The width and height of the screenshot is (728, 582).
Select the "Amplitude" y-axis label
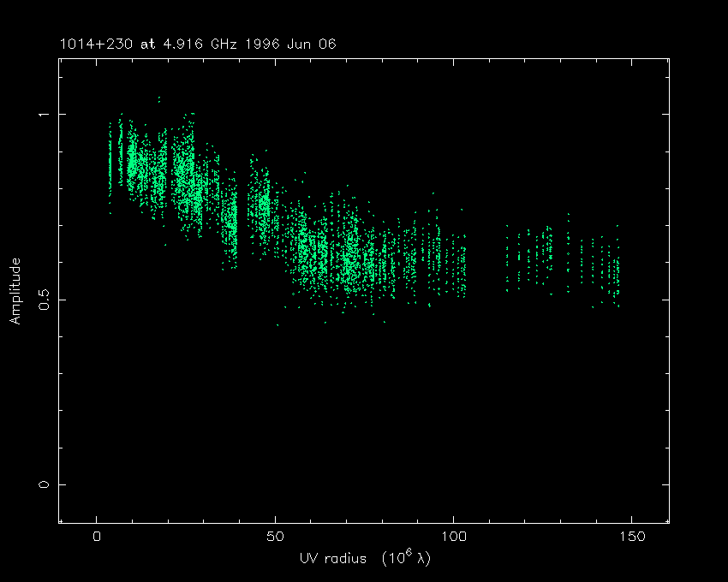[x=15, y=291]
